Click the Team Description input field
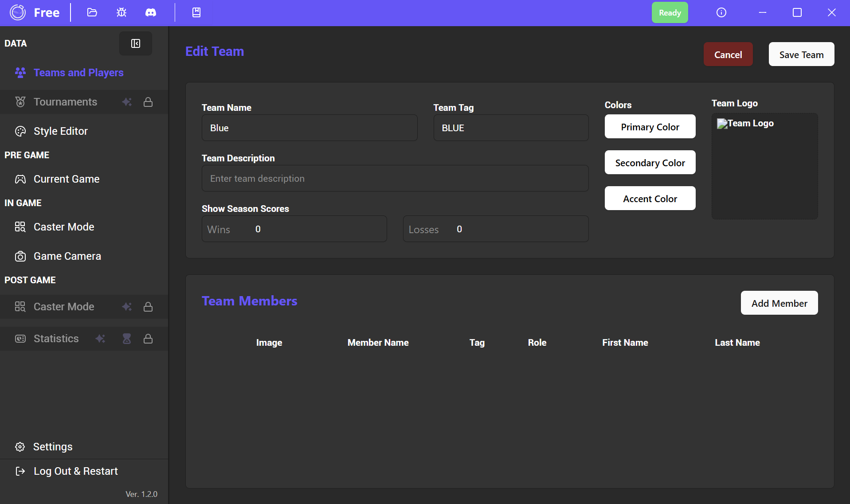Viewport: 850px width, 504px height. [x=395, y=179]
